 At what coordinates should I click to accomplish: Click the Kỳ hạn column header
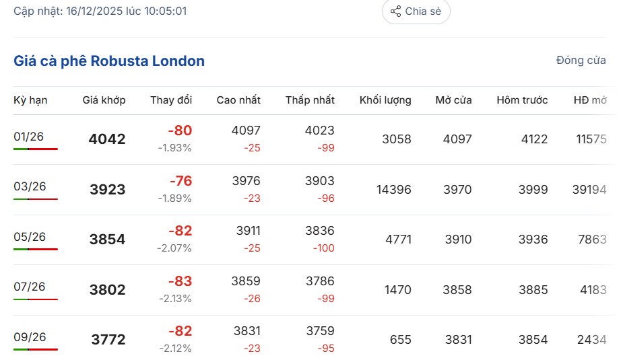(x=30, y=100)
